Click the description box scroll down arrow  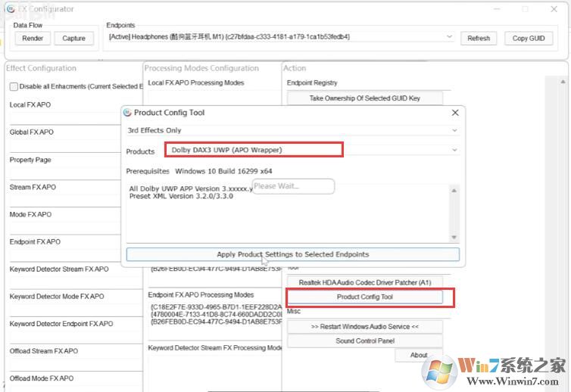pyautogui.click(x=454, y=238)
